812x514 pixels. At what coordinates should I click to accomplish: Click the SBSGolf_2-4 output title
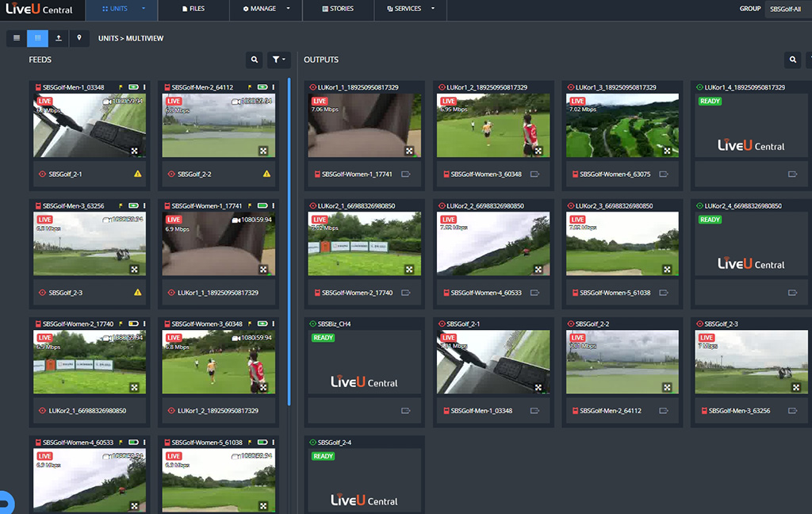pos(335,443)
